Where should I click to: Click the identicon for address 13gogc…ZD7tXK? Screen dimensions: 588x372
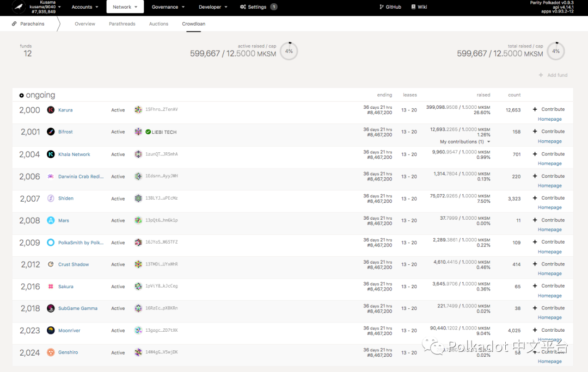138,330
